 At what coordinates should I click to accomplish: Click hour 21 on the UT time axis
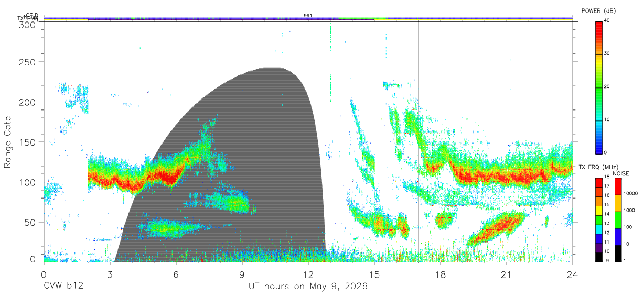pyautogui.click(x=506, y=274)
